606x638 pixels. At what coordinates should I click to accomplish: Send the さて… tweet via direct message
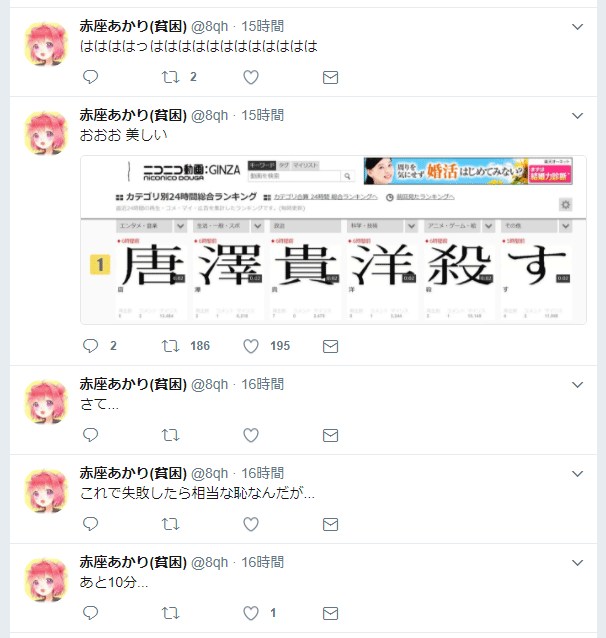330,435
